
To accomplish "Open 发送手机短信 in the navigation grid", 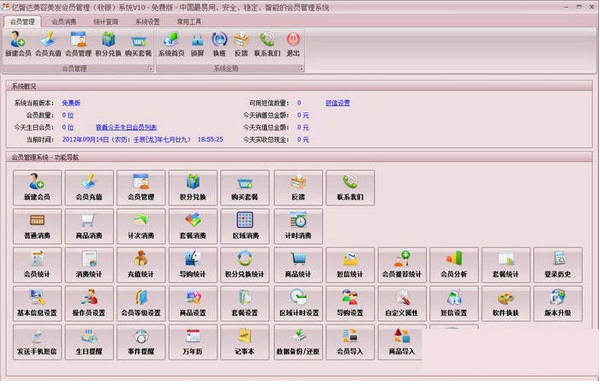I will click(37, 342).
